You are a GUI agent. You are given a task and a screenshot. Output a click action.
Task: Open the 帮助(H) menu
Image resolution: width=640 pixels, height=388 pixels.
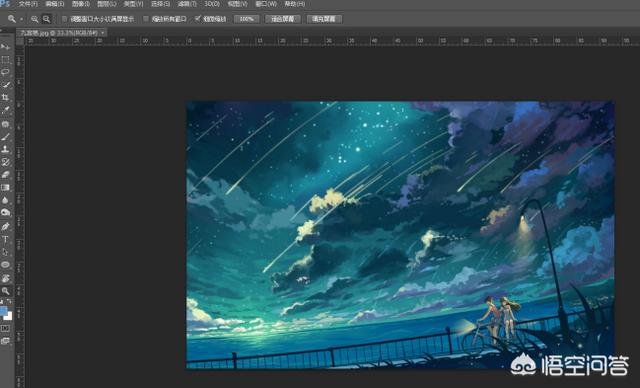click(294, 4)
